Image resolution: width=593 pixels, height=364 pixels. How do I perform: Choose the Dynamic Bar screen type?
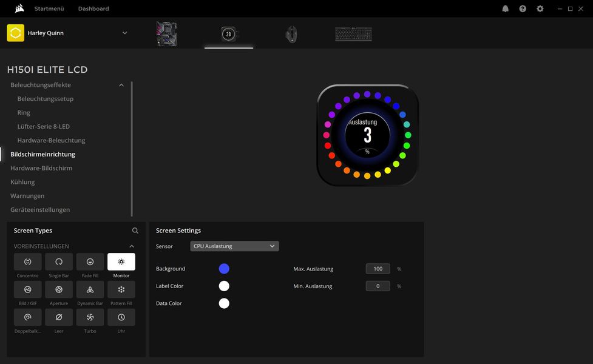[90, 289]
